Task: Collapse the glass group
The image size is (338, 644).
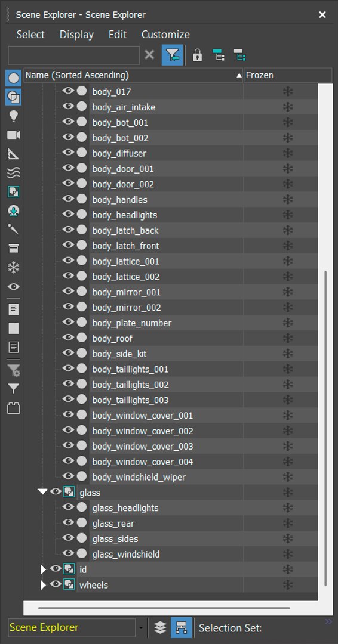Action: [42, 491]
